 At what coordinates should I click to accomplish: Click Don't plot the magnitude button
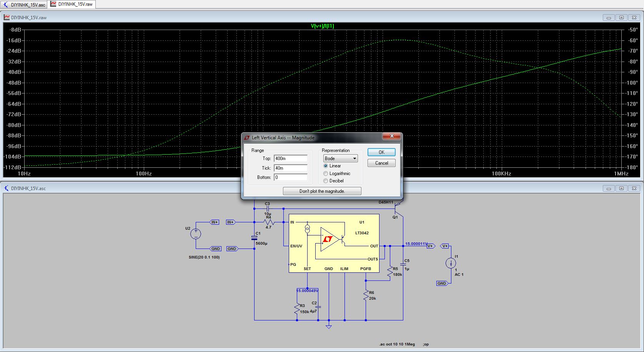tap(322, 191)
